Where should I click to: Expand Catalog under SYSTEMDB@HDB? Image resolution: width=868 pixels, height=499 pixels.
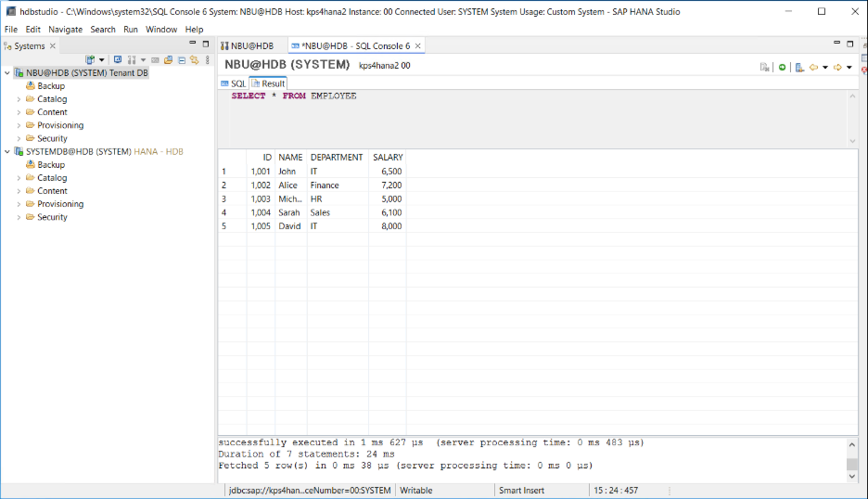[19, 178]
